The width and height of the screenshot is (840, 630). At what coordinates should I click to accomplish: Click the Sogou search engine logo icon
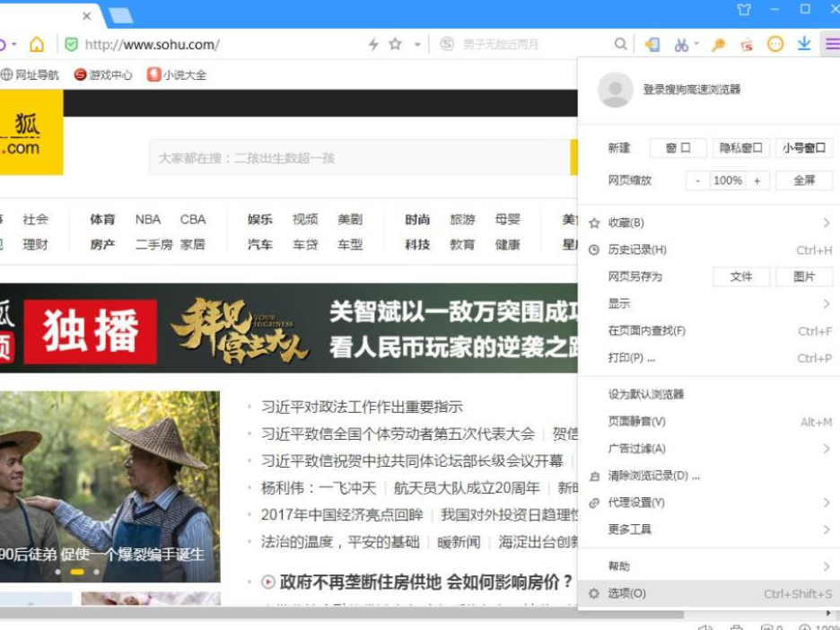(x=447, y=44)
